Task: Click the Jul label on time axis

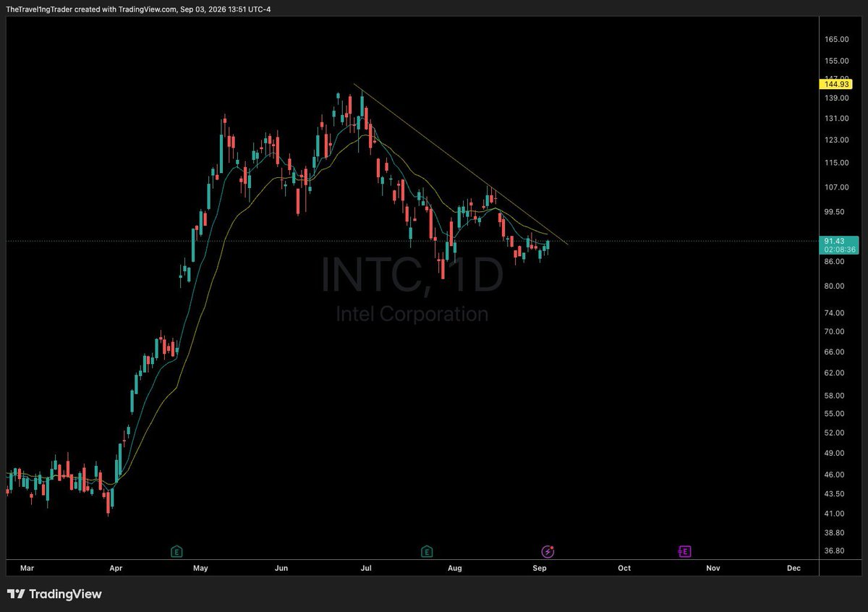Action: pos(367,568)
